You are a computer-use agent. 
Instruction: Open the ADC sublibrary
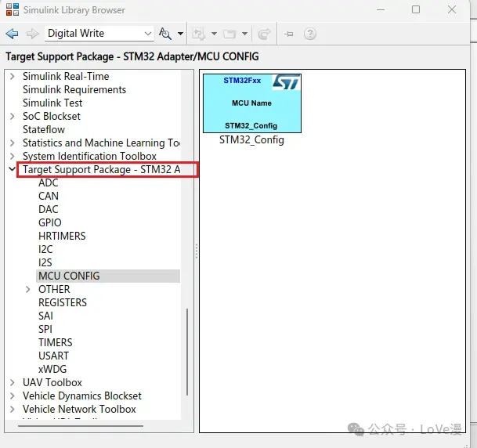49,182
